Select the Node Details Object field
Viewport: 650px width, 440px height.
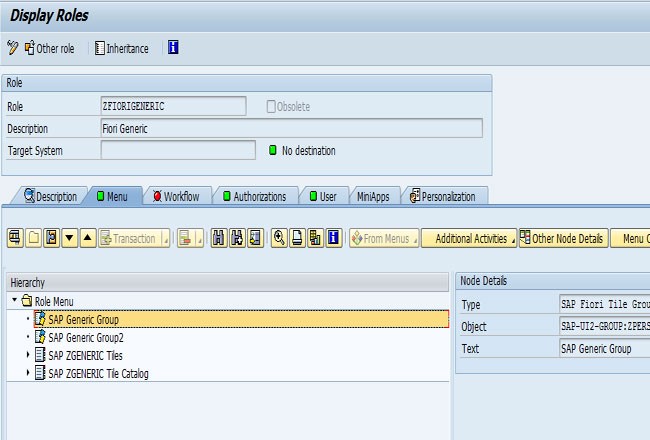[x=605, y=326]
